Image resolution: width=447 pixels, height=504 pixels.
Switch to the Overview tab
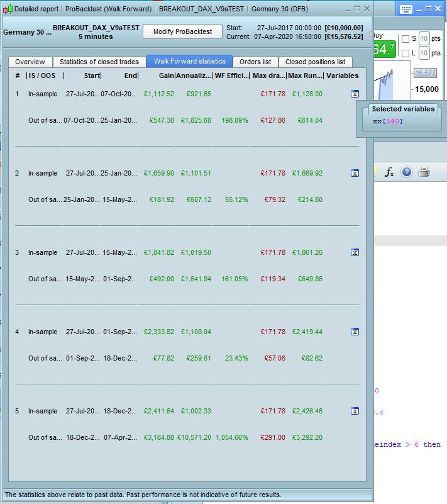point(30,62)
